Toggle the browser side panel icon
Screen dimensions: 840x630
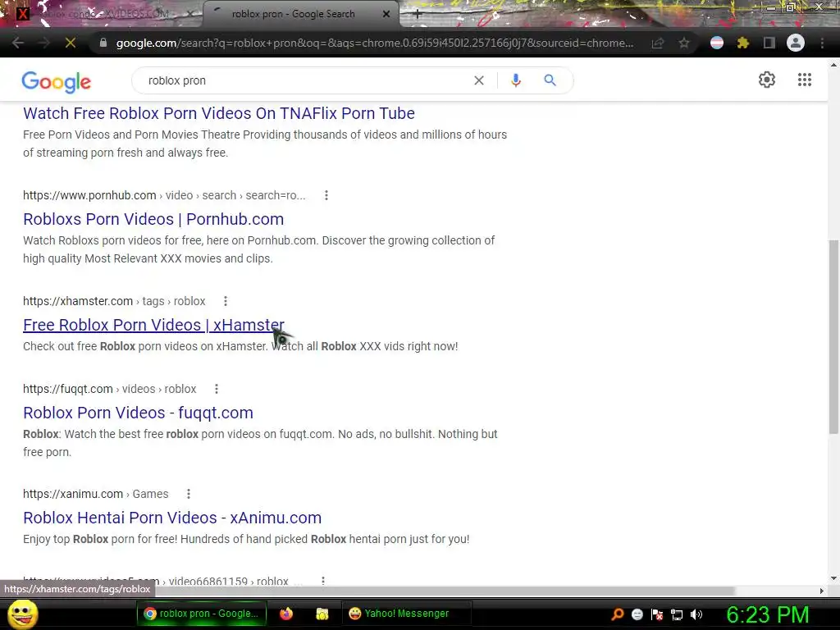(x=769, y=43)
